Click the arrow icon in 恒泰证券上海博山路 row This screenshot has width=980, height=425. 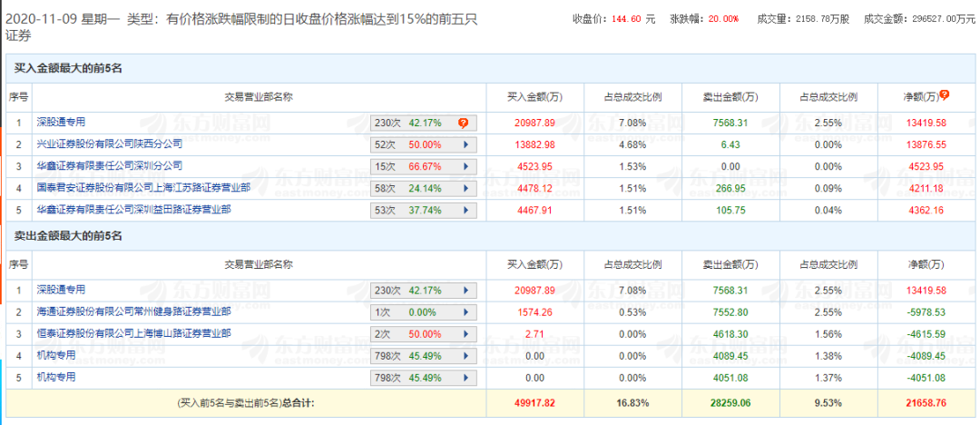coord(465,334)
